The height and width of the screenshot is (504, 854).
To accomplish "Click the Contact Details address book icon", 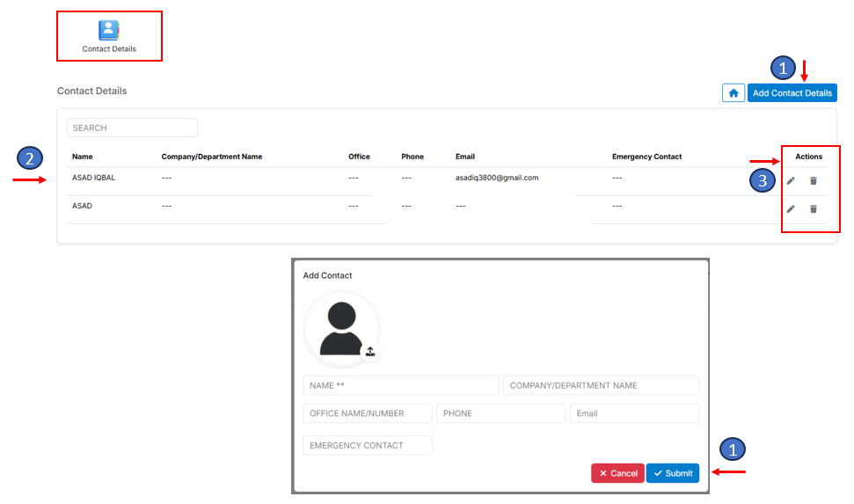I will click(x=109, y=30).
